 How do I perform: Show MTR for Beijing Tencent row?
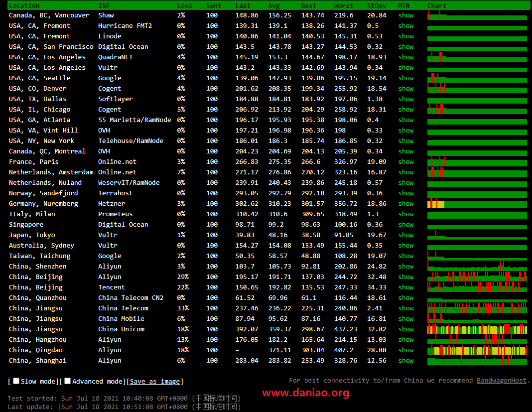coord(406,287)
